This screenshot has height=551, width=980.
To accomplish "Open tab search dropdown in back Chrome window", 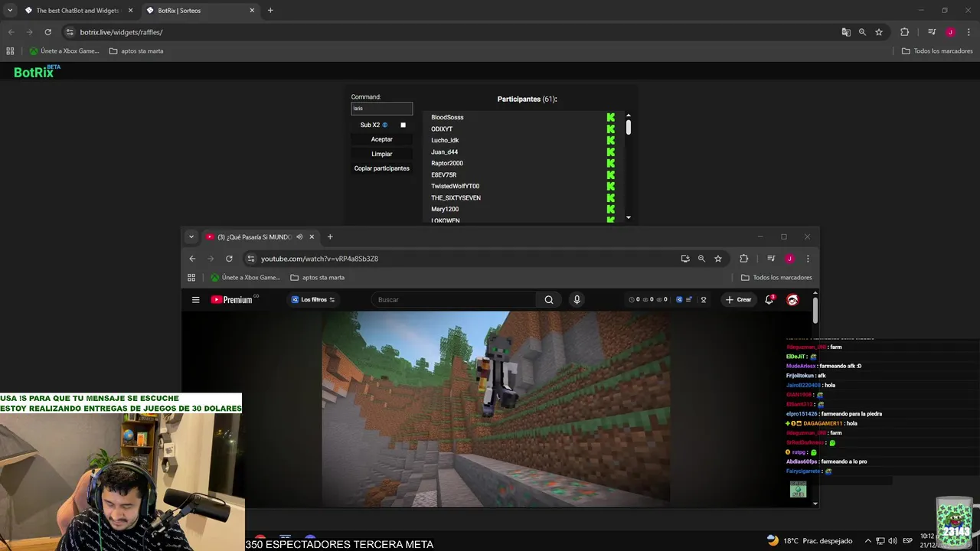I will pyautogui.click(x=10, y=11).
